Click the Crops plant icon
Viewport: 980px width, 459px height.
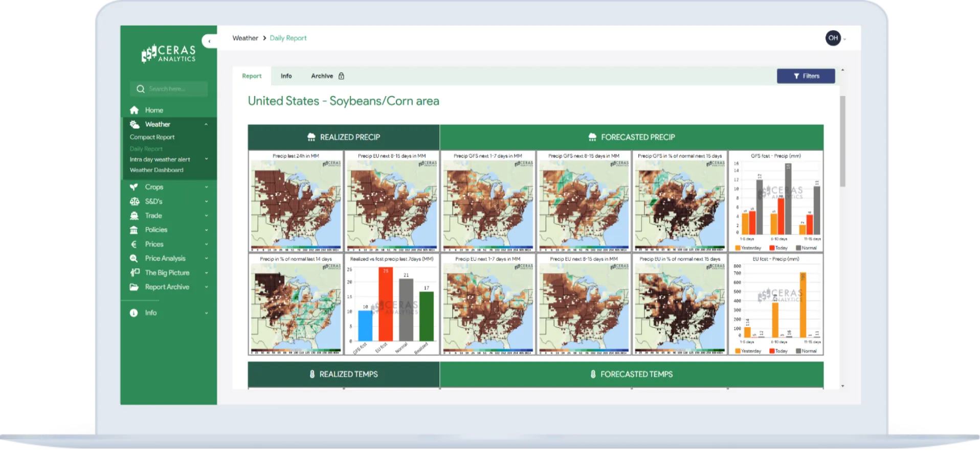[134, 187]
